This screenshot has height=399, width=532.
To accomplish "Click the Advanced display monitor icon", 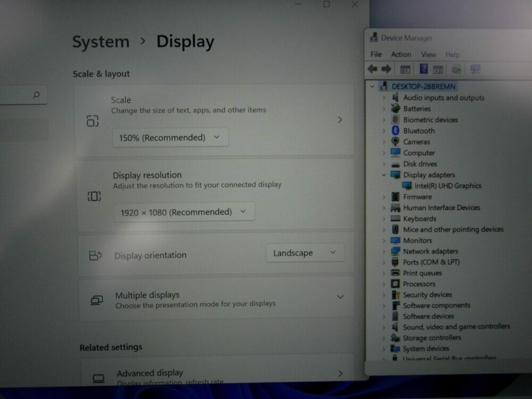I will (x=98, y=378).
